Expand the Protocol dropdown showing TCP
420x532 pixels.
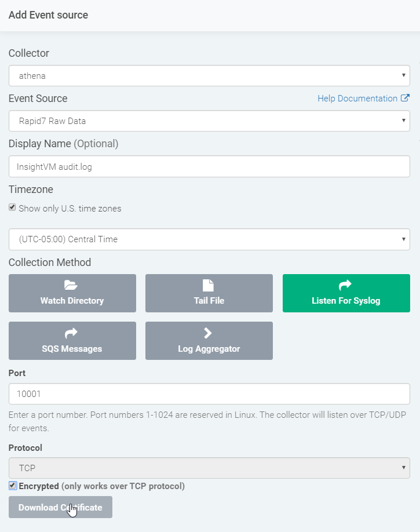click(x=209, y=468)
